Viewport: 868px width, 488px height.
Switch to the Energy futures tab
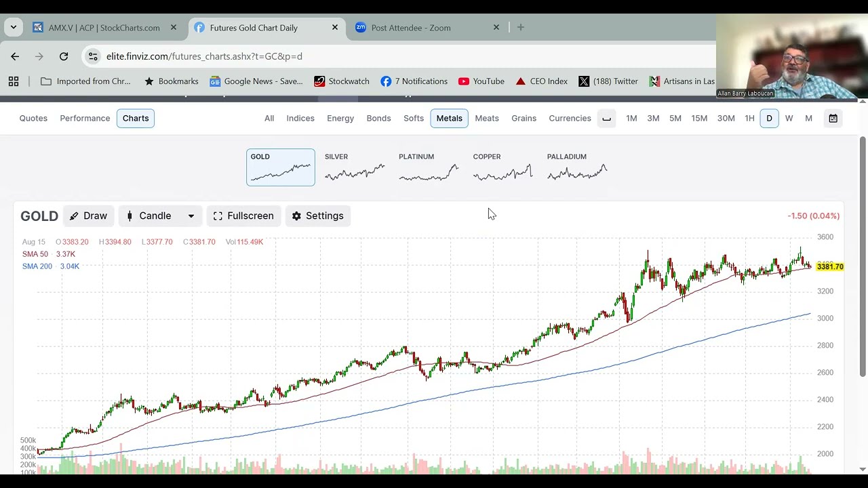click(340, 119)
